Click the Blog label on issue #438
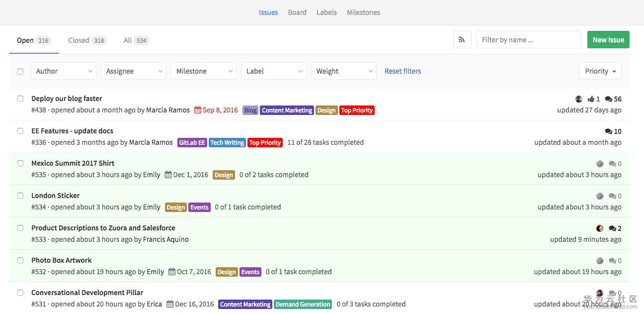The image size is (644, 314). pos(250,110)
